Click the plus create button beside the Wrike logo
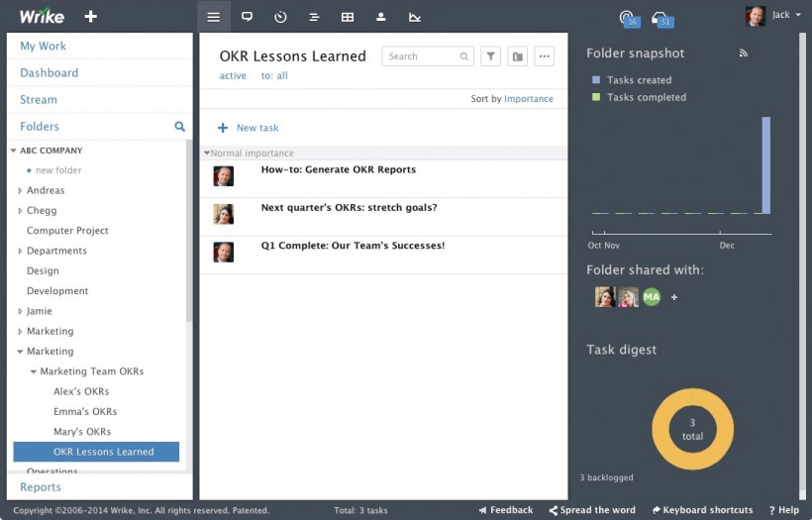 click(x=91, y=17)
